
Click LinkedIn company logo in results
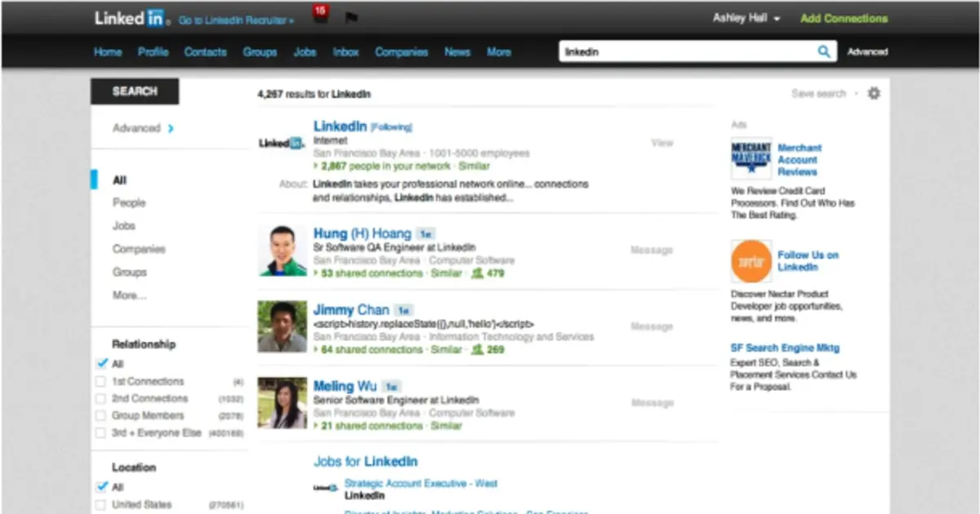(x=282, y=143)
